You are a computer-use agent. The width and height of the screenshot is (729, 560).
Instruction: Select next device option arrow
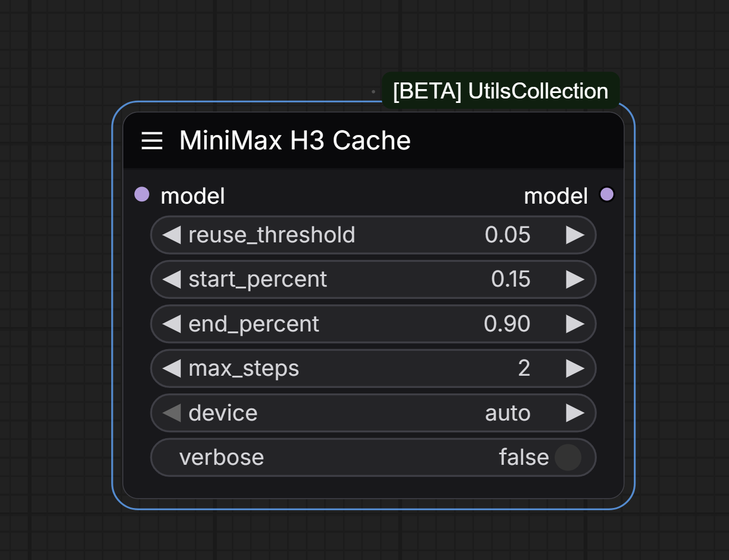tap(575, 413)
